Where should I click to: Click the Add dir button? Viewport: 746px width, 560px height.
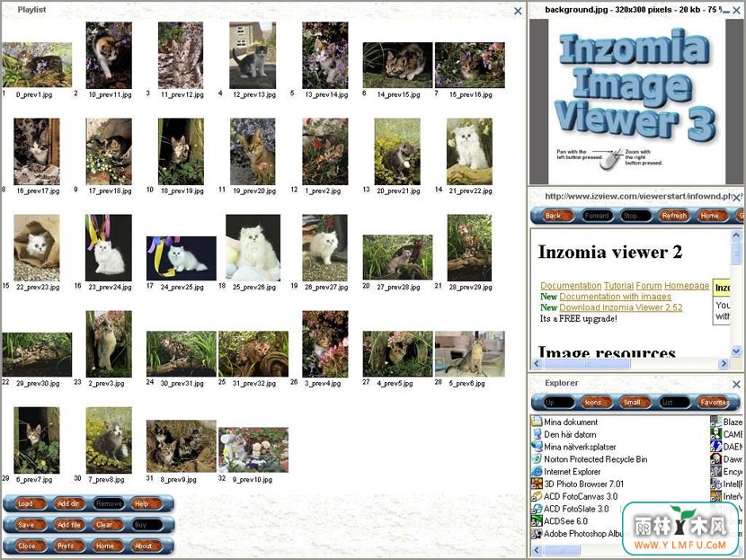[x=68, y=502]
